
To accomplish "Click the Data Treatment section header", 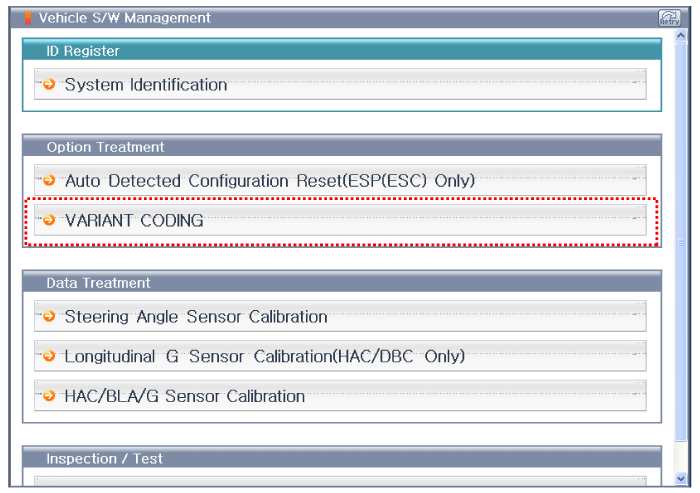I will point(98,283).
